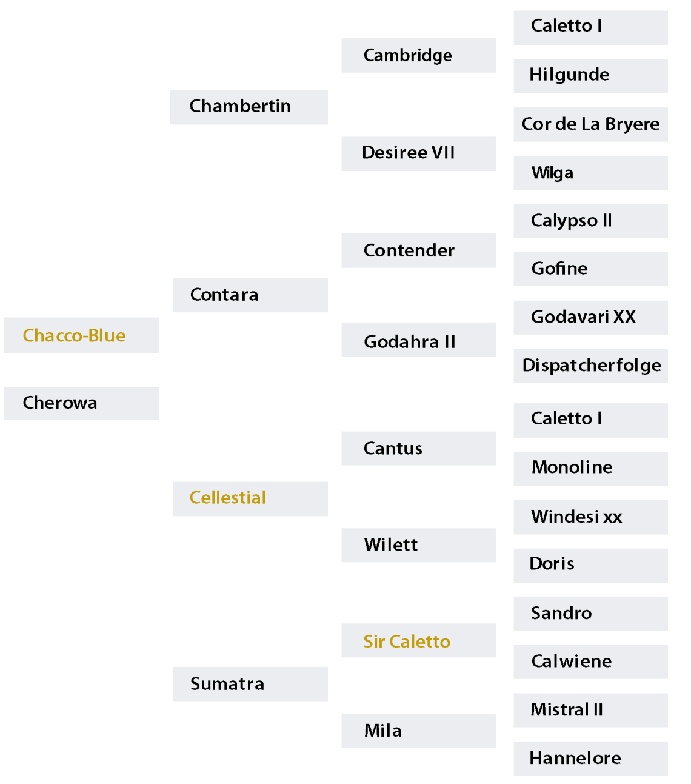
Task: Select the Contara entry
Action: (224, 295)
